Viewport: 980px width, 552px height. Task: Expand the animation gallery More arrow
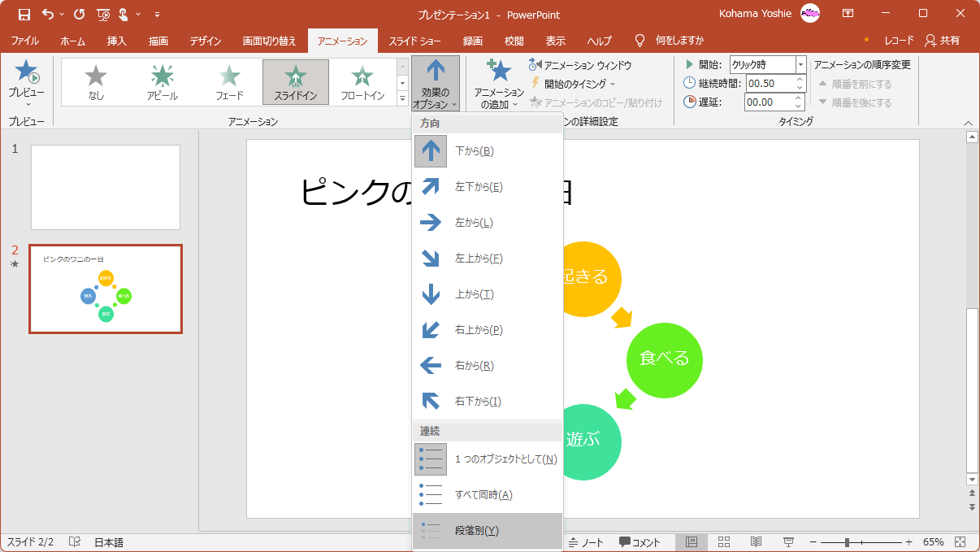(x=402, y=98)
